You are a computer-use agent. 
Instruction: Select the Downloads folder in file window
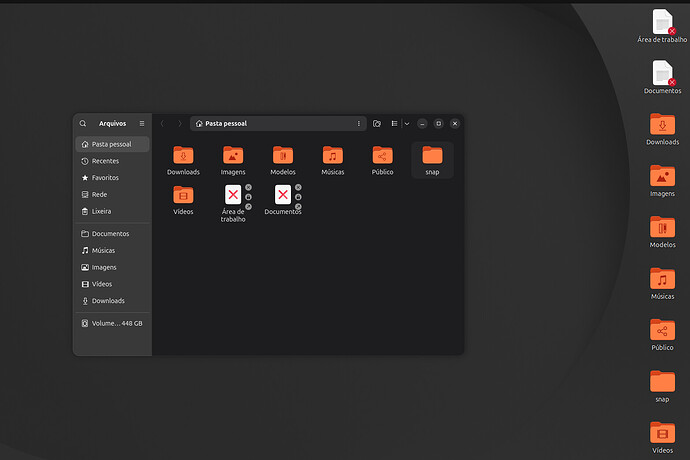click(x=184, y=160)
